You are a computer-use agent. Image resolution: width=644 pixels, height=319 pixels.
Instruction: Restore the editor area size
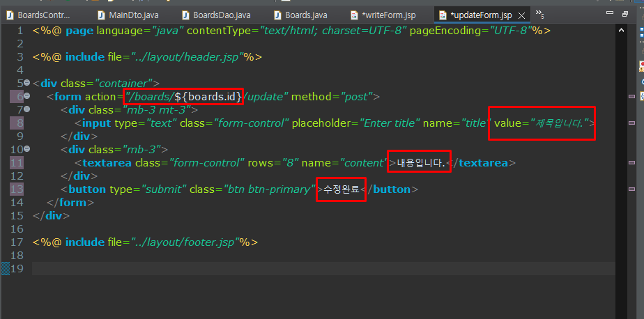tap(625, 13)
